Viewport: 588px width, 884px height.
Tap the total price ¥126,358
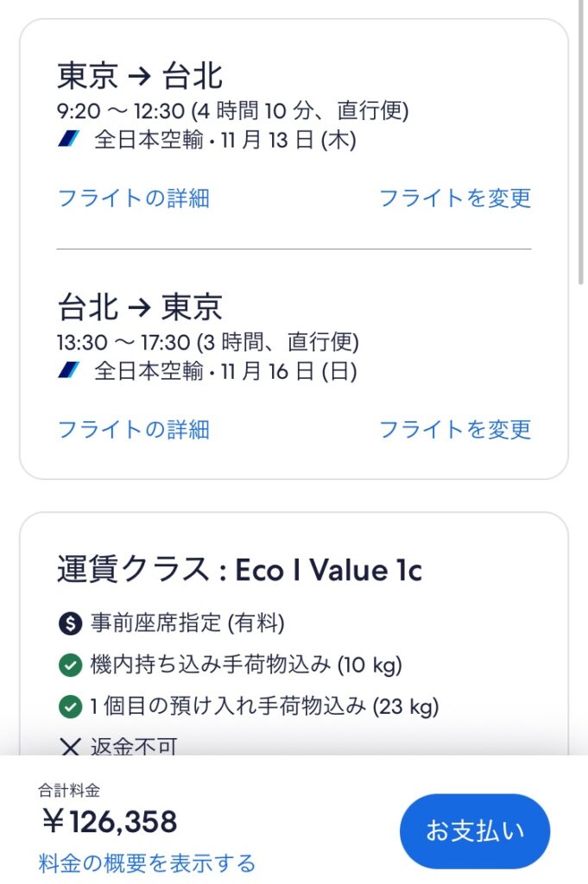coord(109,821)
